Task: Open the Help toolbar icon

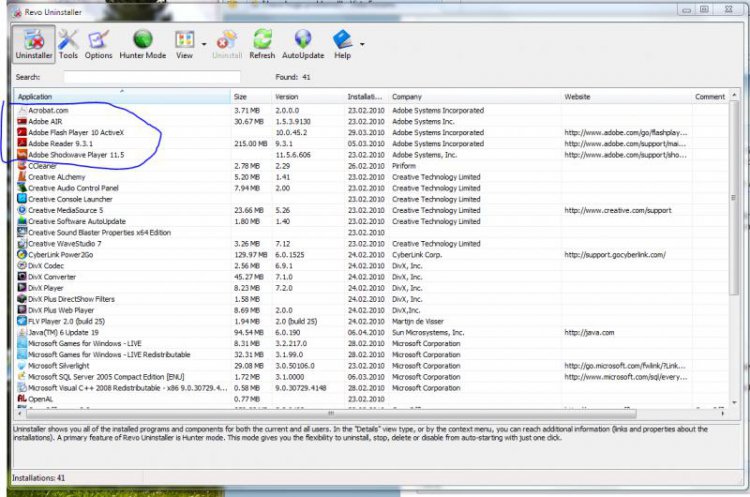Action: [342, 44]
